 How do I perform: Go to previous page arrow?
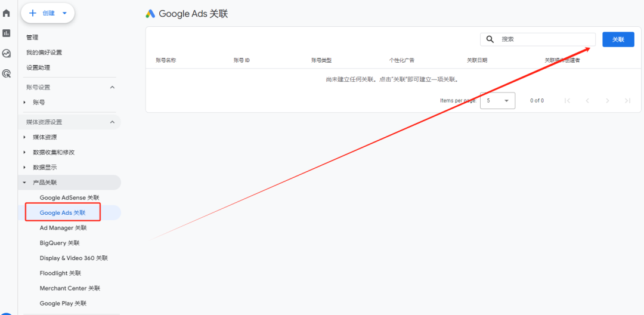pos(587,101)
